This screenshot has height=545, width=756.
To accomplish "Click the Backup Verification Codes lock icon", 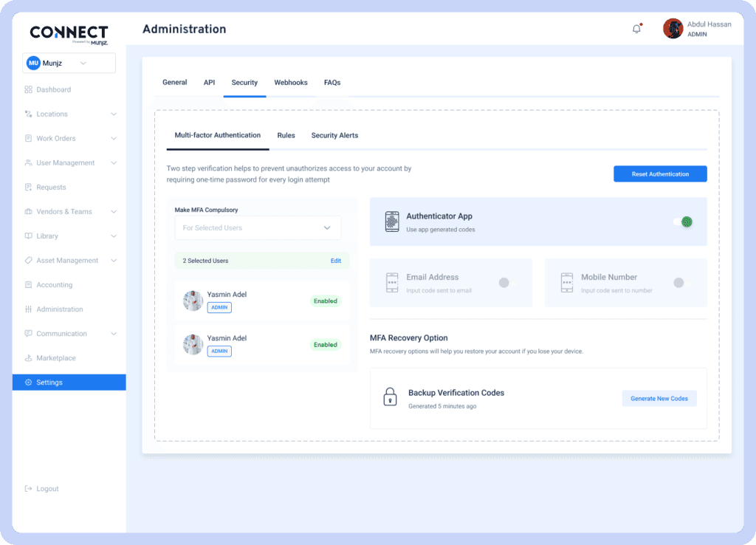I will pos(390,397).
